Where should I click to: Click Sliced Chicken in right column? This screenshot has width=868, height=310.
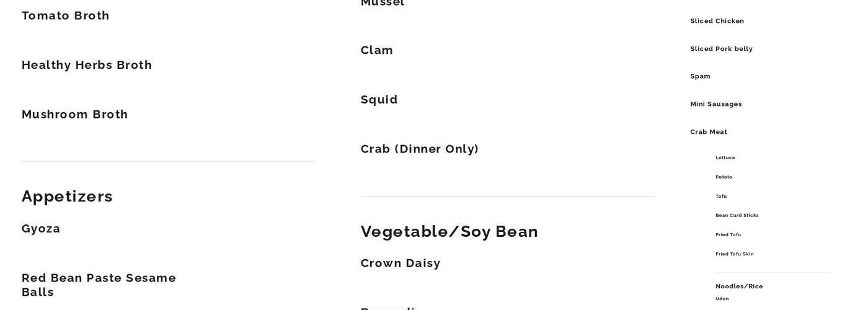pos(717,21)
